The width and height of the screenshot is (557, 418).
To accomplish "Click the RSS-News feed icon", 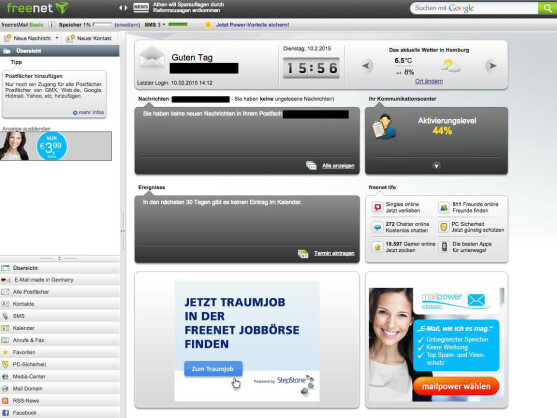I will 5,401.
